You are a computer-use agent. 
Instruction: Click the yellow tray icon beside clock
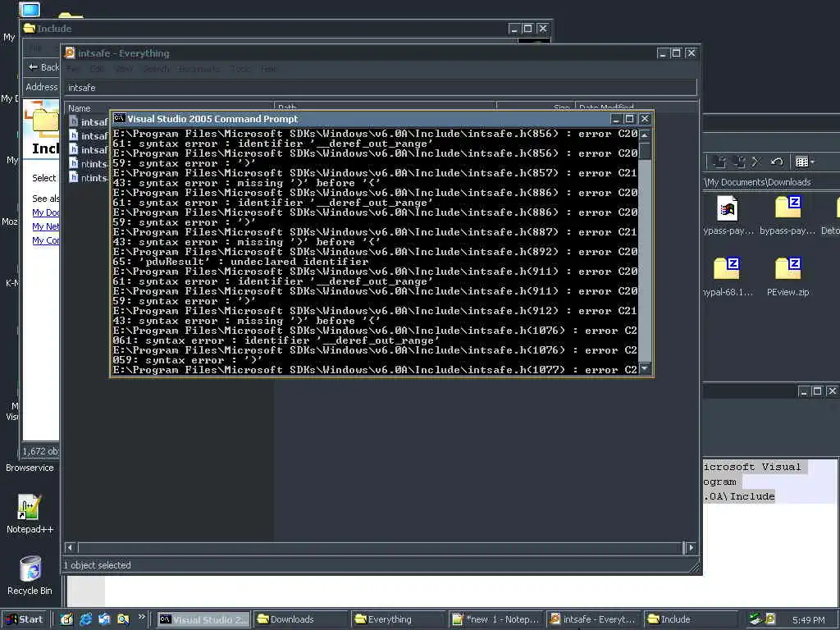pos(769,619)
